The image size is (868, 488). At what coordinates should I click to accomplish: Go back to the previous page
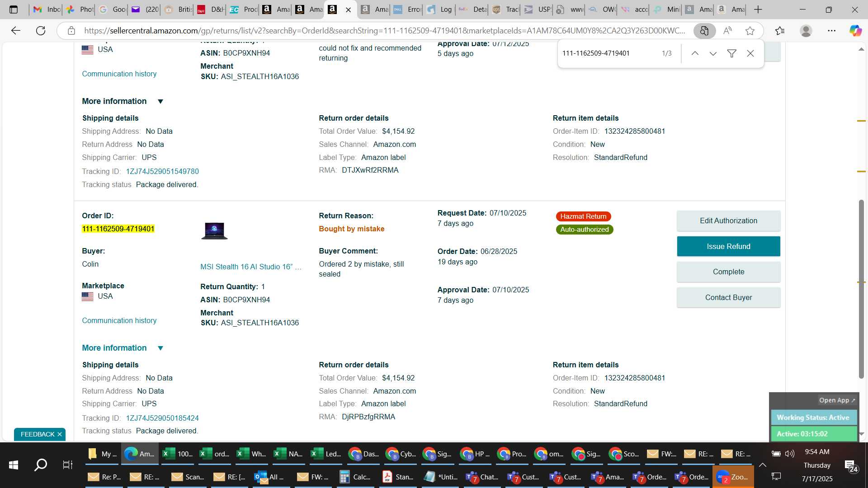tap(16, 31)
